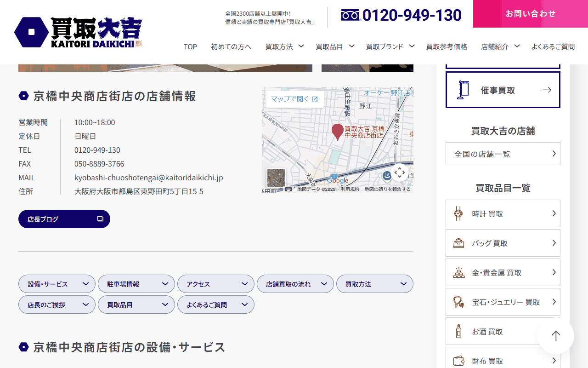Click the banner flag icon for 催事買取

[463, 90]
